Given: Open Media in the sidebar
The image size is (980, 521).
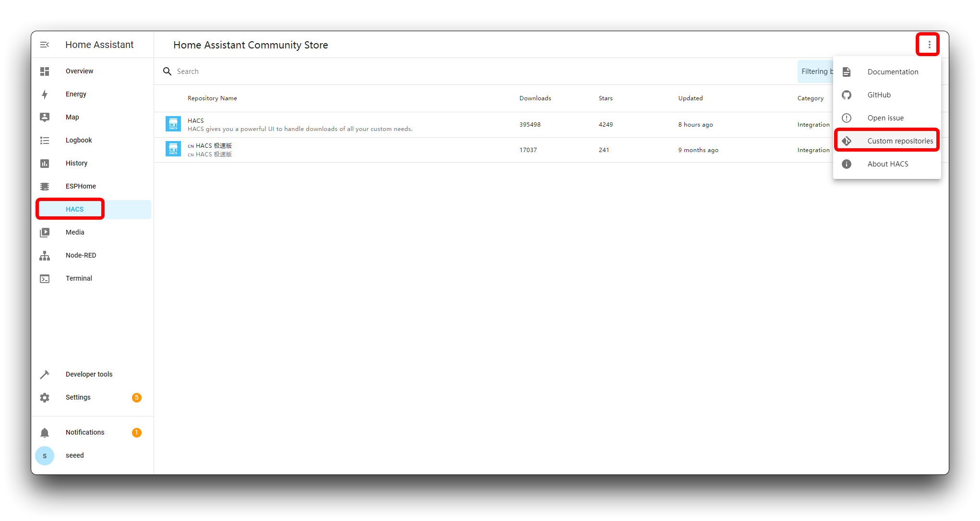Looking at the screenshot, I should point(93,232).
